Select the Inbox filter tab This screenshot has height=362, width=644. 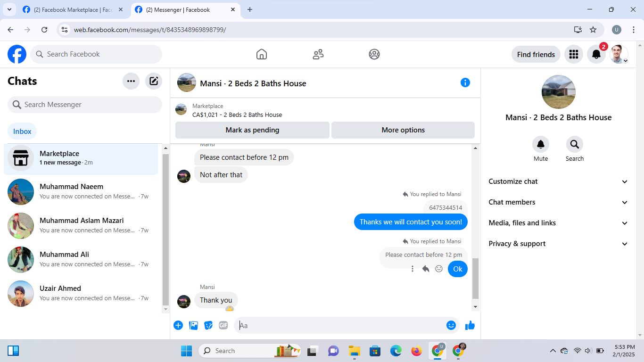[x=22, y=132]
